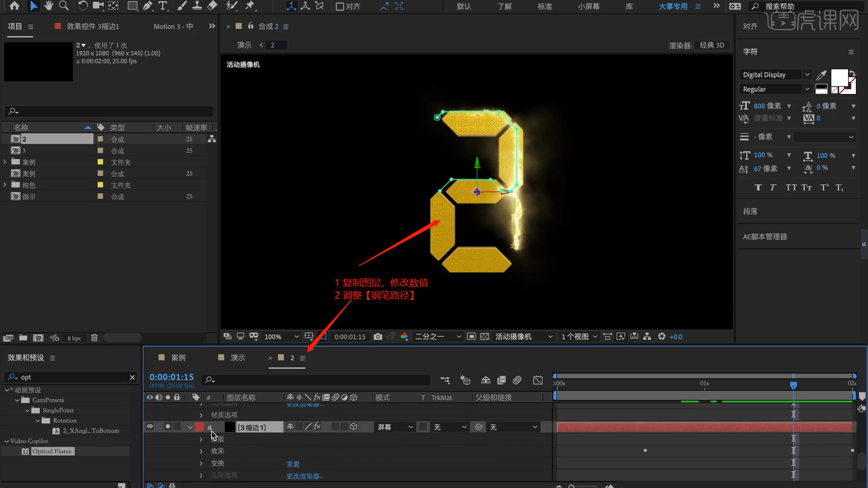Select the Hand tool
868x488 pixels.
tap(48, 6)
